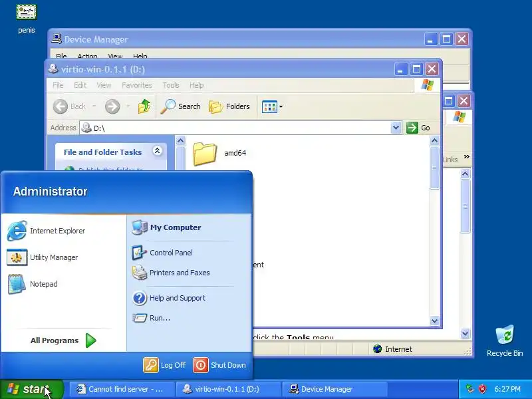This screenshot has width=532, height=399.
Task: Open the Tools menu in Explorer
Action: click(171, 85)
